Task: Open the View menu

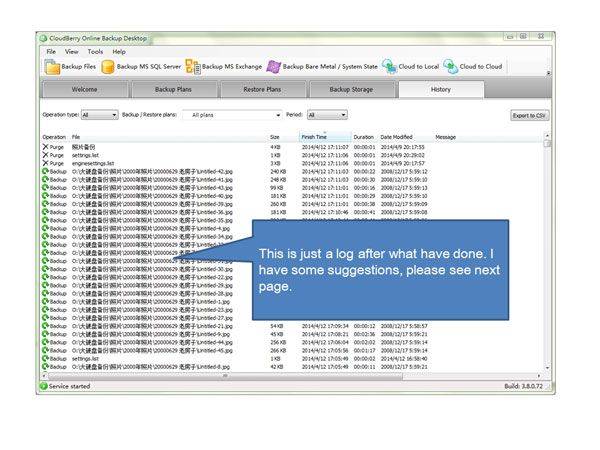Action: tap(72, 52)
